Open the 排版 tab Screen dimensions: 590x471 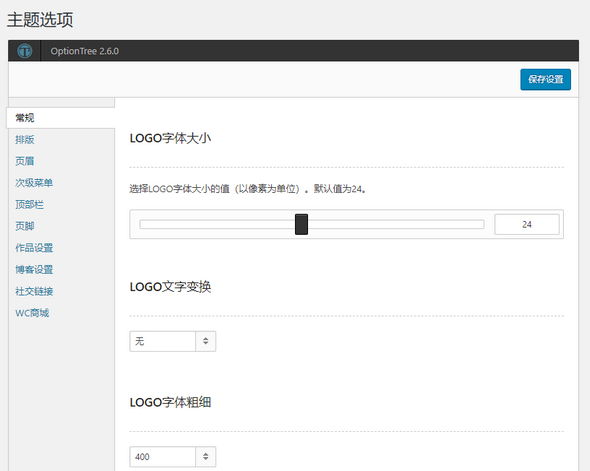pyautogui.click(x=25, y=140)
